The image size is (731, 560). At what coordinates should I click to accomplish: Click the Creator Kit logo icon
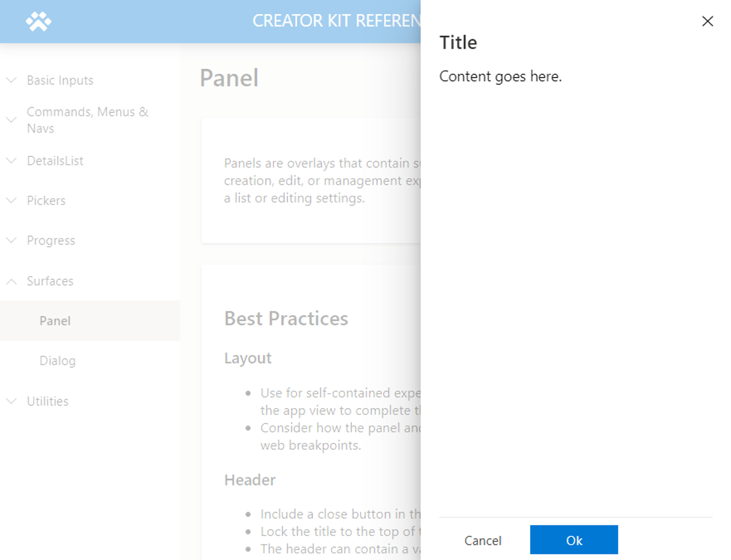pyautogui.click(x=38, y=21)
